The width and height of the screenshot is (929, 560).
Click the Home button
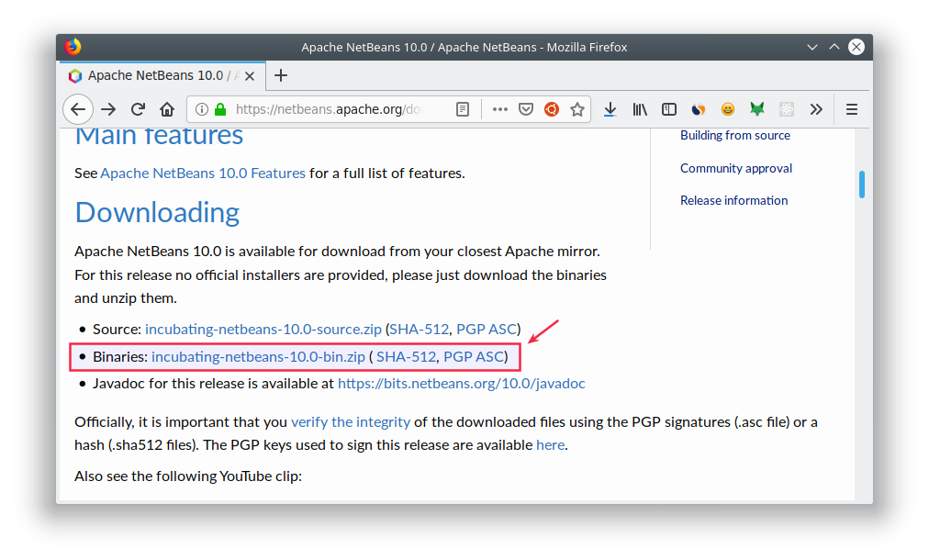click(x=168, y=108)
